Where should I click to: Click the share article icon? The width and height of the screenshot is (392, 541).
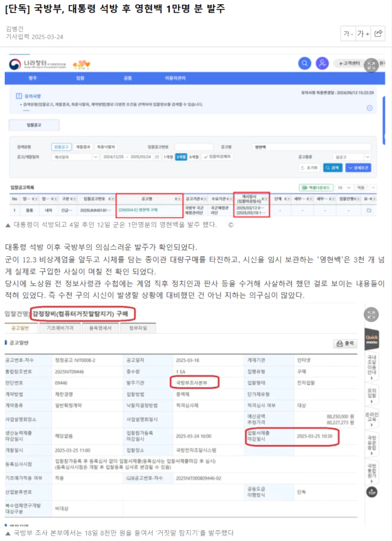pyautogui.click(x=378, y=34)
